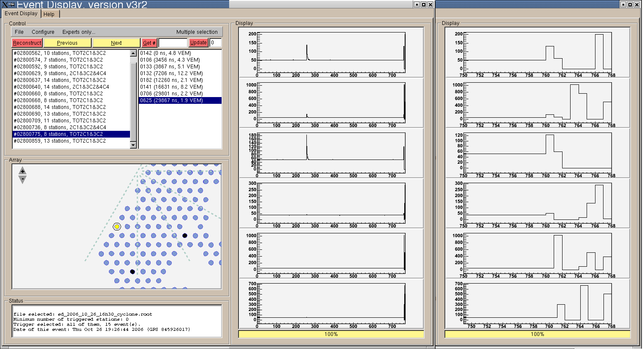Select event #02800637, 14 stations
The height and width of the screenshot is (349, 644).
click(x=71, y=80)
